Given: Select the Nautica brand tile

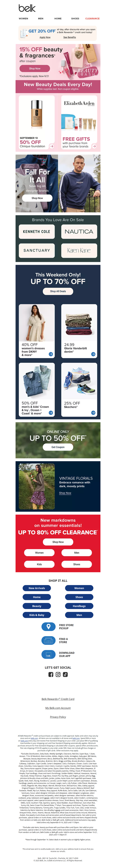Looking at the screenshot, I should click(79, 232).
